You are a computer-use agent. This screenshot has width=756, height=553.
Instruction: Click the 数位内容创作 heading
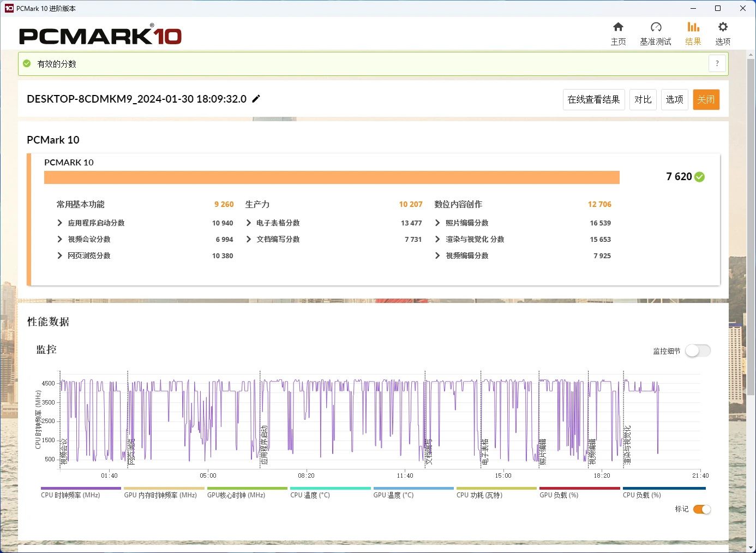[x=458, y=204]
